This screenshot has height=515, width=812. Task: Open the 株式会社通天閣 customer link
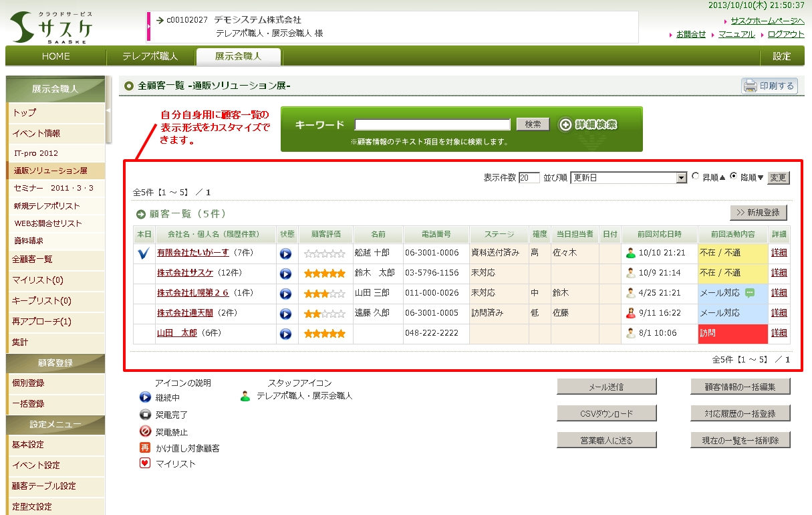pos(185,312)
